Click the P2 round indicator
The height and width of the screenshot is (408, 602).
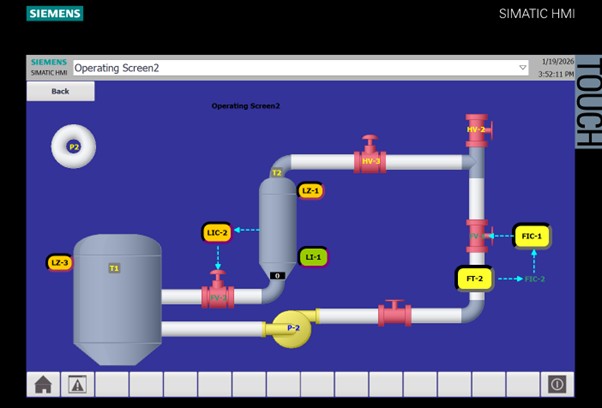pyautogui.click(x=73, y=147)
